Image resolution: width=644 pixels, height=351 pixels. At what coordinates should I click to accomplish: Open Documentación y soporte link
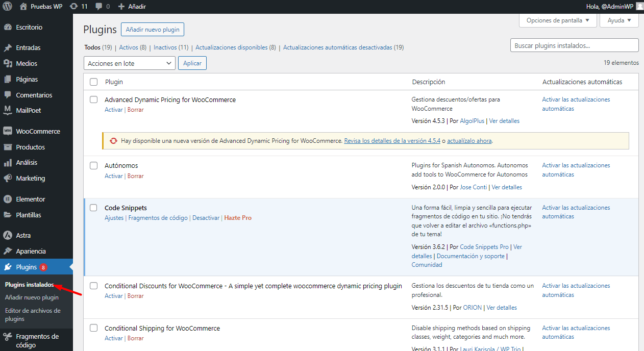pos(470,256)
